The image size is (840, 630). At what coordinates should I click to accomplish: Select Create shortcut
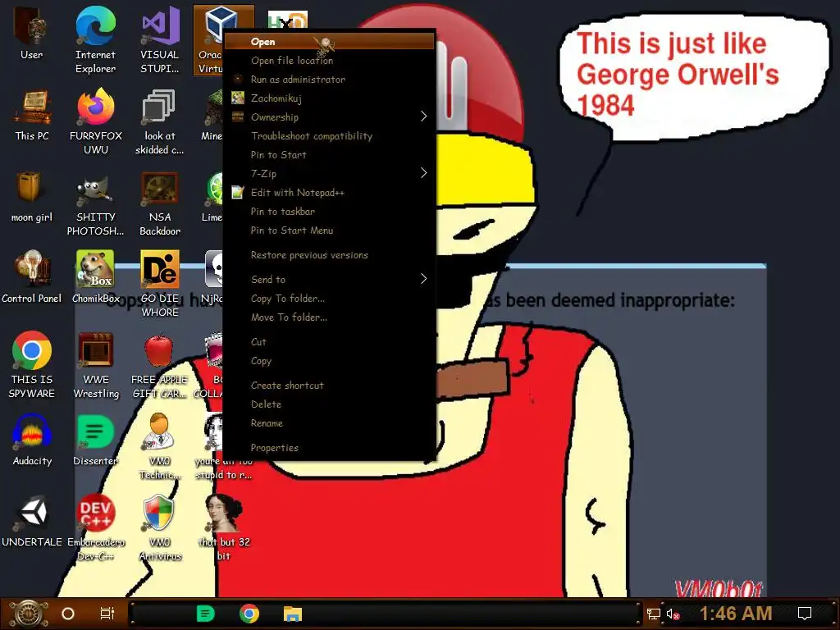click(329, 386)
